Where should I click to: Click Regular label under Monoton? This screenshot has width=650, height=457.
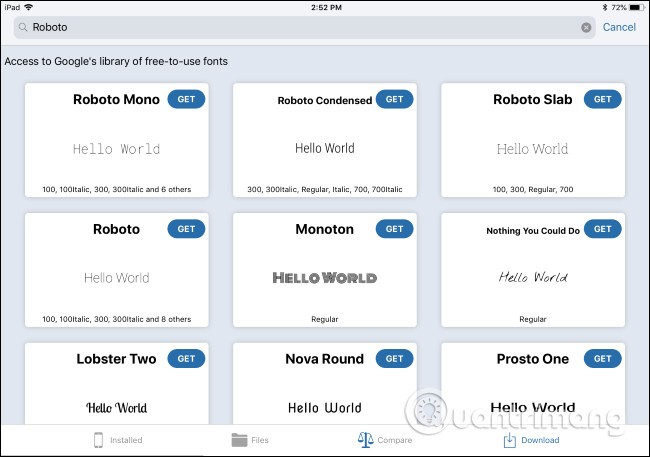325,319
